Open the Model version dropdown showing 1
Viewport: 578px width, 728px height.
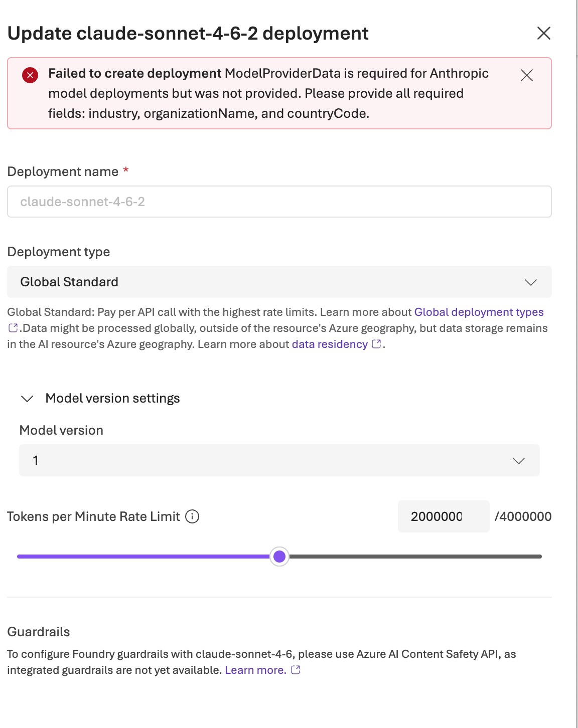(x=279, y=460)
